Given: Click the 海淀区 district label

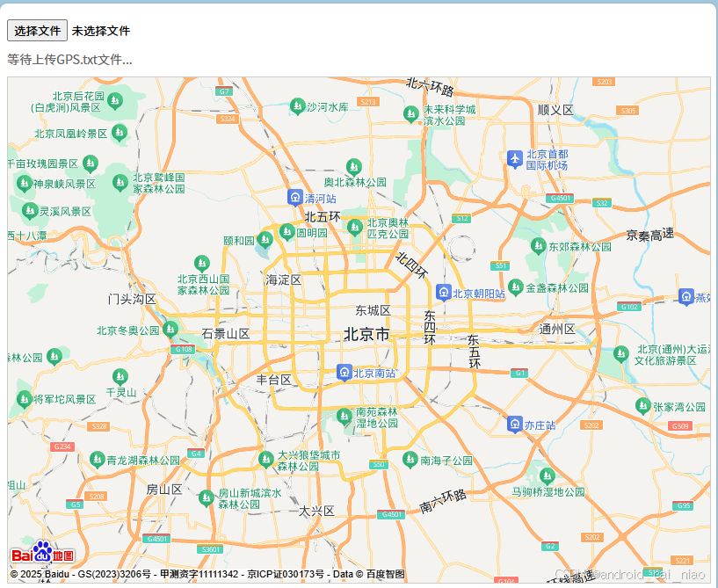Looking at the screenshot, I should point(284,279).
